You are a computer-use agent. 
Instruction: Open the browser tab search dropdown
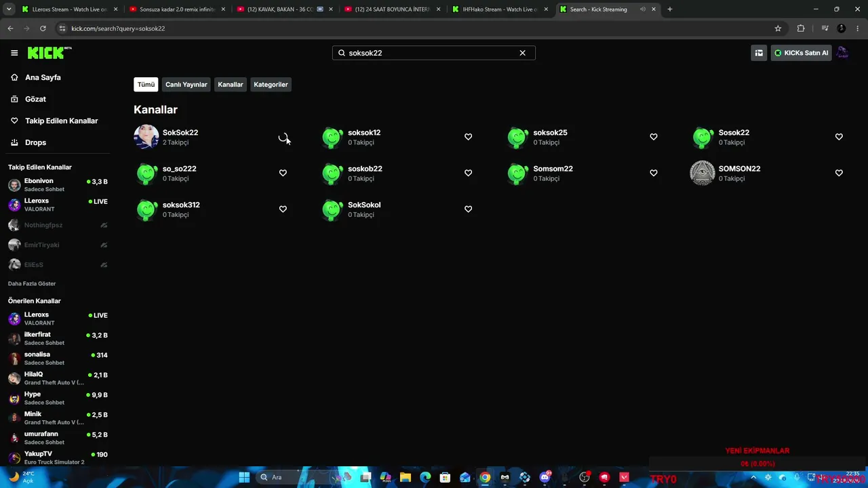[9, 9]
